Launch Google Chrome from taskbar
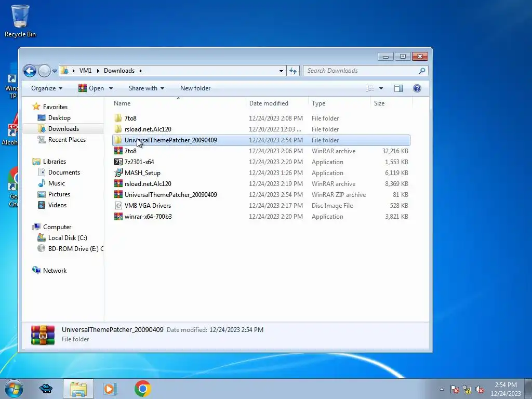Viewport: 532px width, 399px height. [142, 389]
